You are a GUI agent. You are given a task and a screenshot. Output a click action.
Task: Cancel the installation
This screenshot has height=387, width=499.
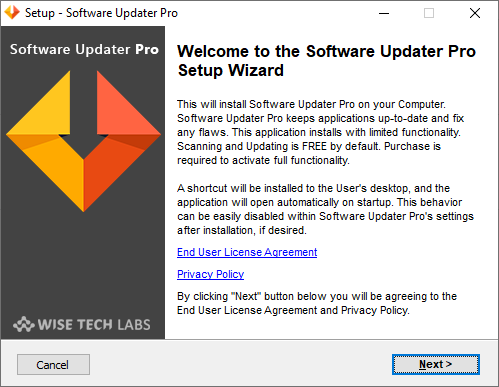tap(53, 365)
